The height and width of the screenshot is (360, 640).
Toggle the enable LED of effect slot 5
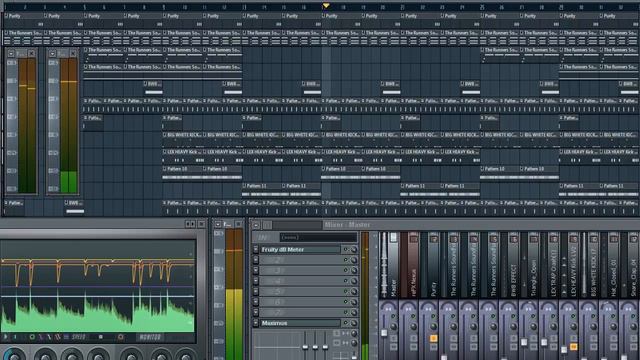(346, 291)
